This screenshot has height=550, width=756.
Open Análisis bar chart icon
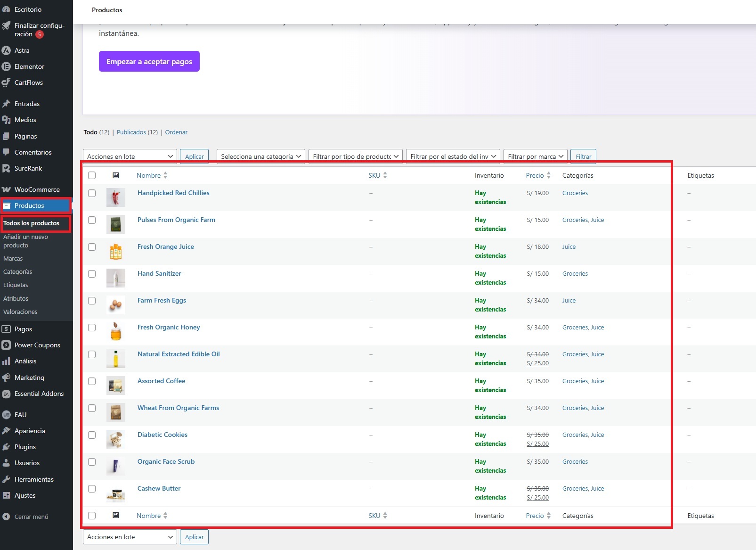(6, 361)
